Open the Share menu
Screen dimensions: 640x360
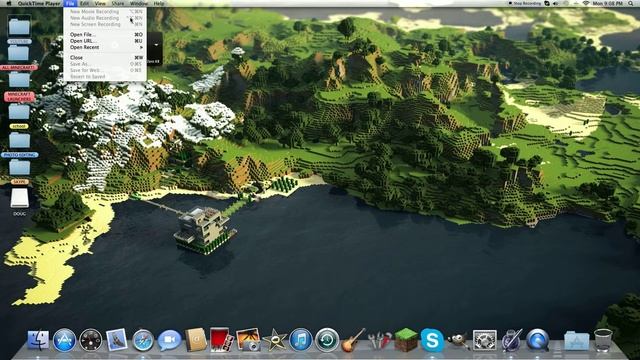click(x=118, y=3)
